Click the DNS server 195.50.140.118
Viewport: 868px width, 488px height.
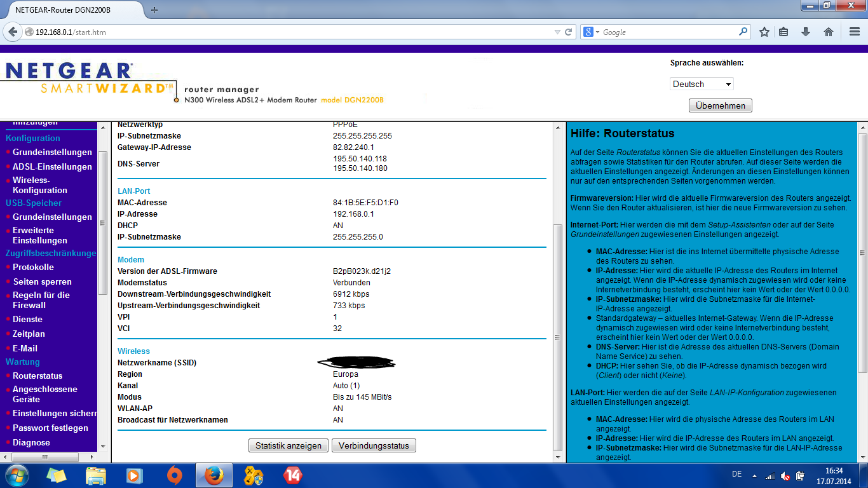[x=360, y=159]
